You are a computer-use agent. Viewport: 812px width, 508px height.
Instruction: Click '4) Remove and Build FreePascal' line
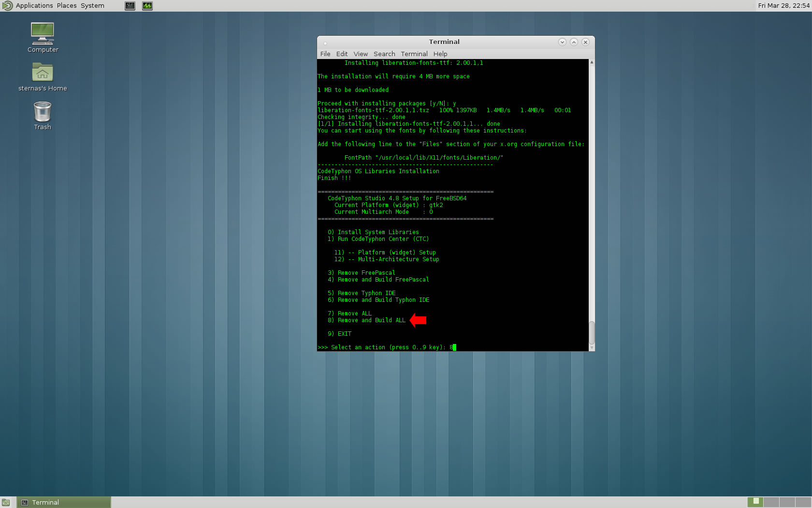click(x=378, y=280)
